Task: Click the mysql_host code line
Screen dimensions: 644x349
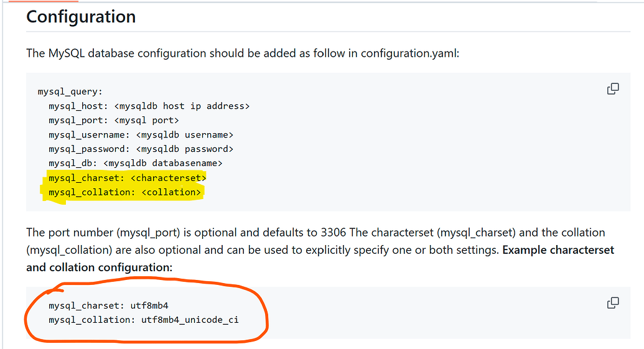Action: click(x=149, y=106)
